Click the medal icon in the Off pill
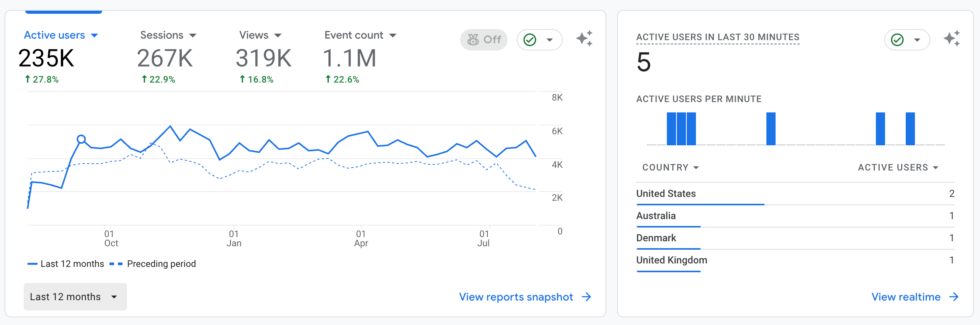 pyautogui.click(x=473, y=40)
